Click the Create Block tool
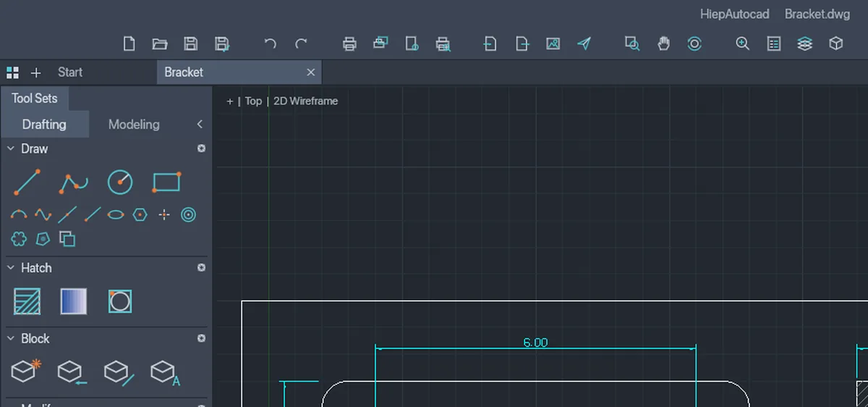Screen dimensions: 868x407 (26, 372)
